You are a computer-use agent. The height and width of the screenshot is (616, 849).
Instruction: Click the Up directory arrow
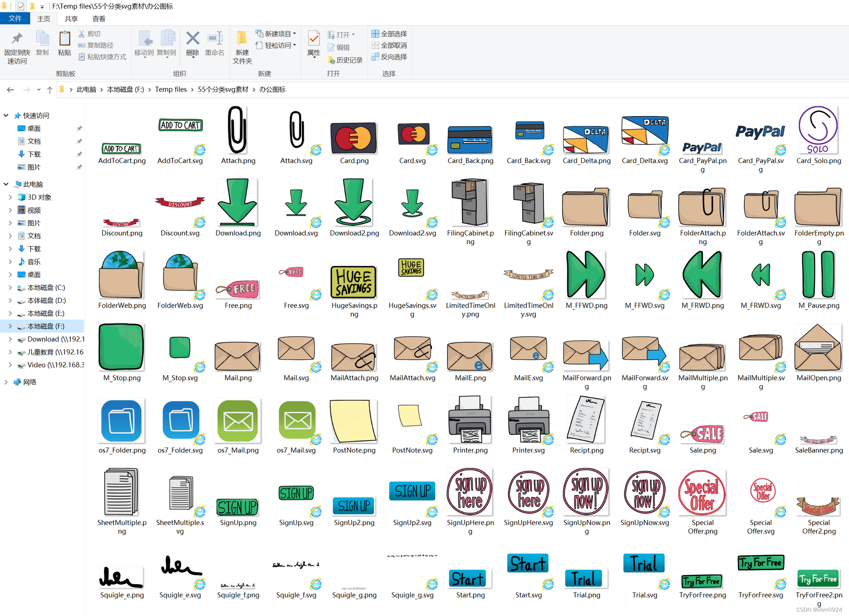point(50,90)
